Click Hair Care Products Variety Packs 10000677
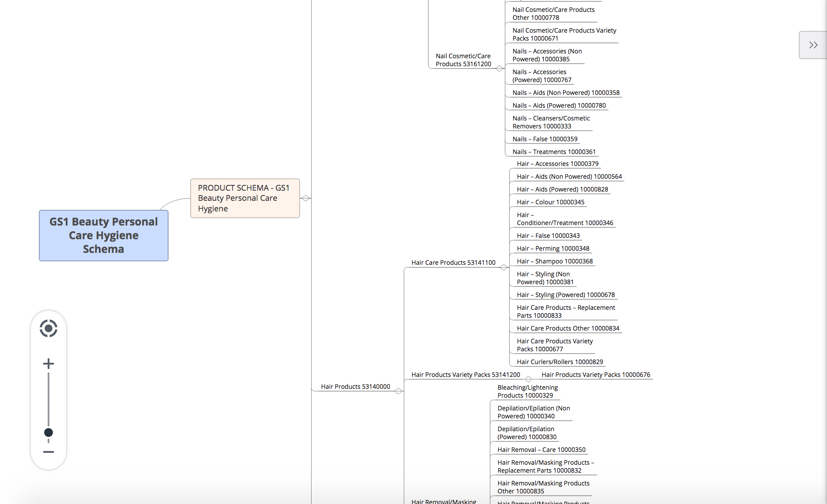This screenshot has width=827, height=504. (x=555, y=345)
